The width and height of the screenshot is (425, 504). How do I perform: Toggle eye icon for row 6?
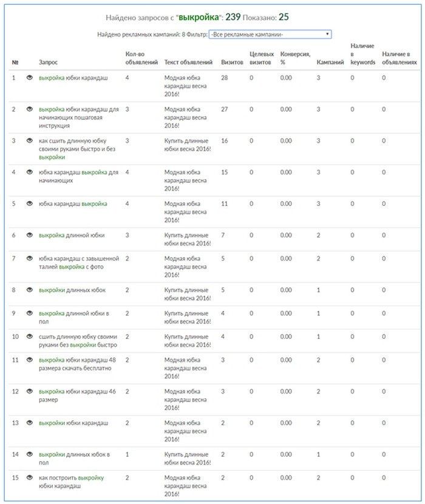[30, 234]
